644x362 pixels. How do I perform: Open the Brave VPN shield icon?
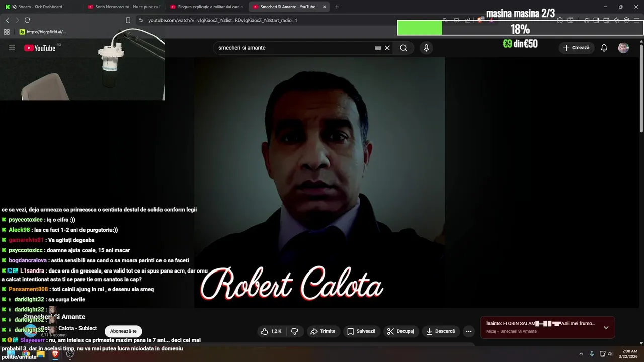[626, 20]
